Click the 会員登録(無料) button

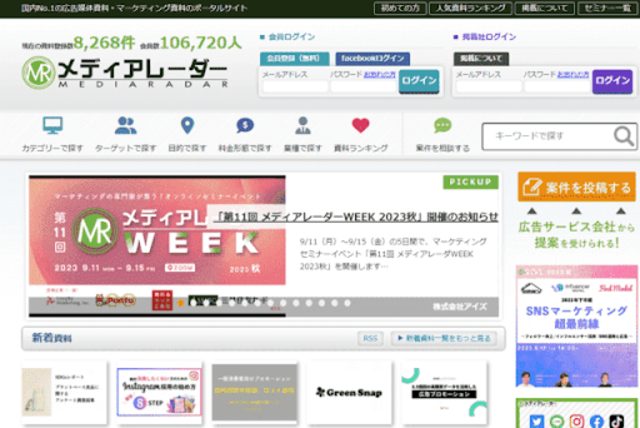[294, 59]
